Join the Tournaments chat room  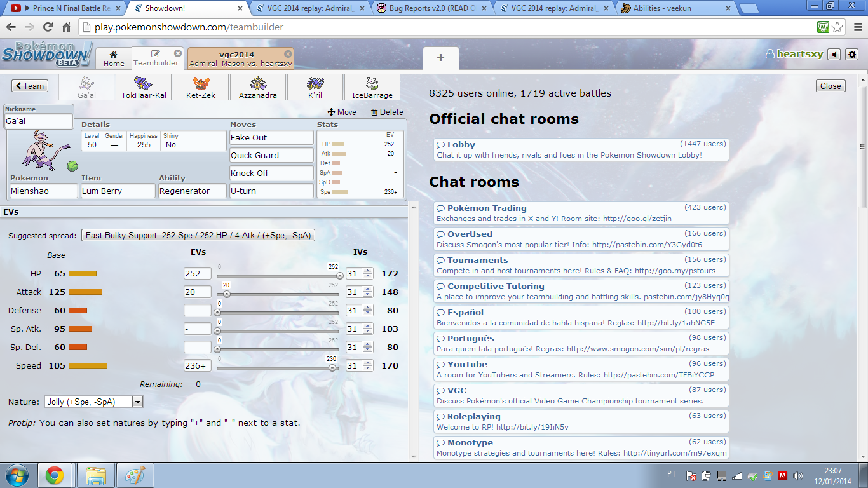point(581,265)
